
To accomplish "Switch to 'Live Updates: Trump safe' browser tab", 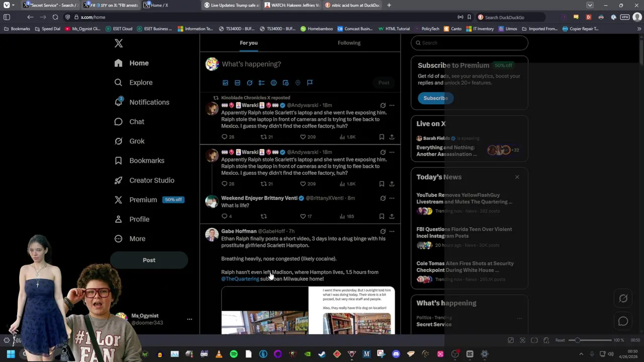I will [231, 6].
